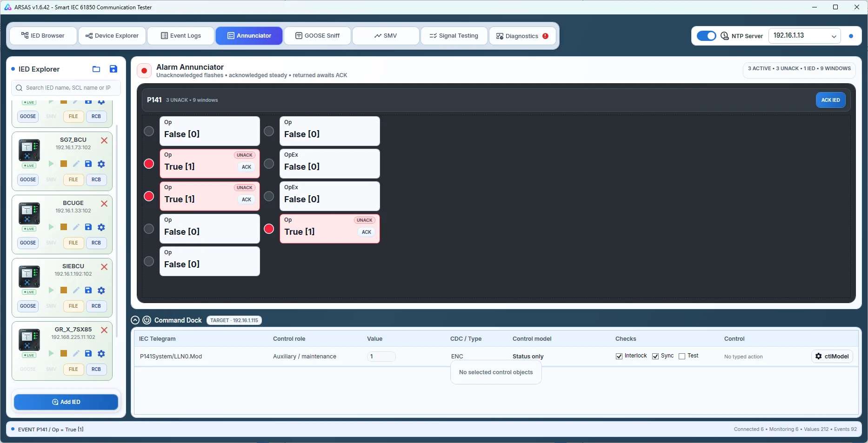
Task: Stop BCUGE using the orange square icon
Action: tap(64, 227)
